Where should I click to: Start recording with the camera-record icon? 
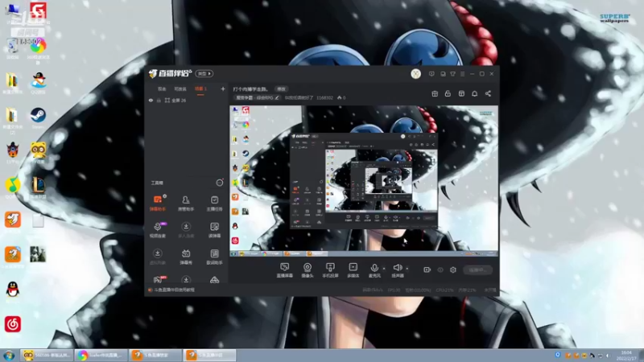point(427,269)
